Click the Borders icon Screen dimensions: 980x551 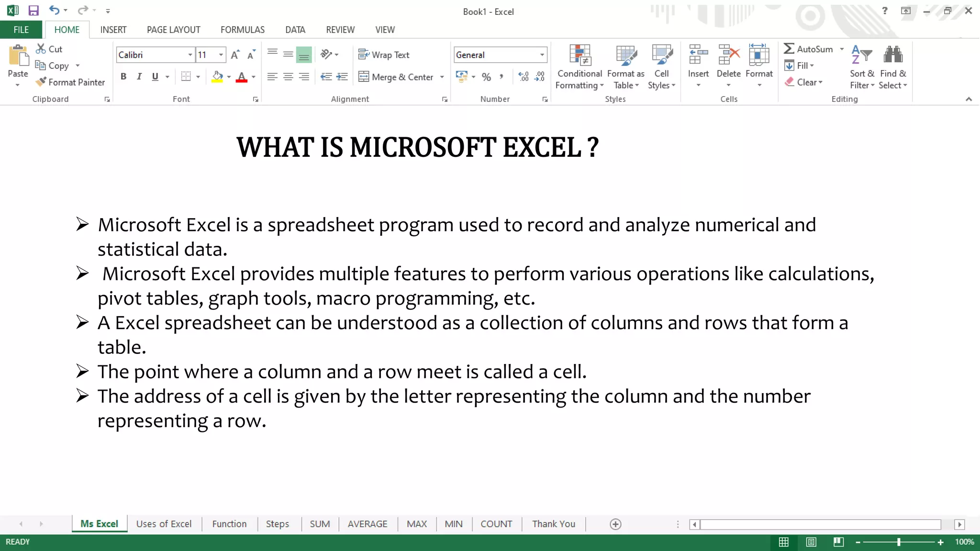point(186,77)
